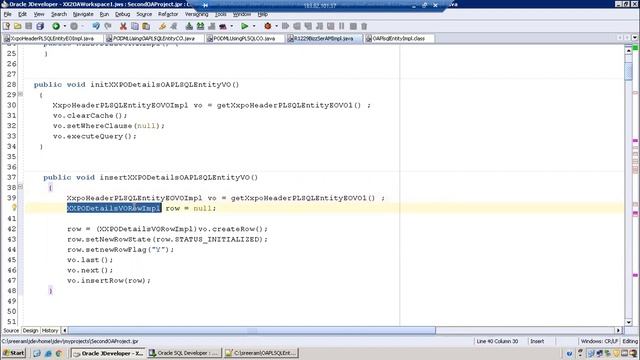Screen dimensions: 640x360
Task: Click the debugger Step Into icon
Action: 308,26
